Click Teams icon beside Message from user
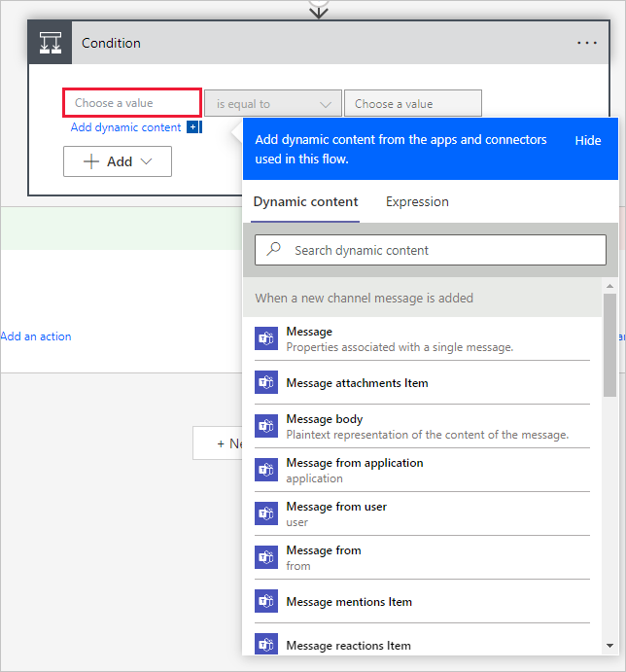Viewport: 626px width, 672px height. point(266,513)
